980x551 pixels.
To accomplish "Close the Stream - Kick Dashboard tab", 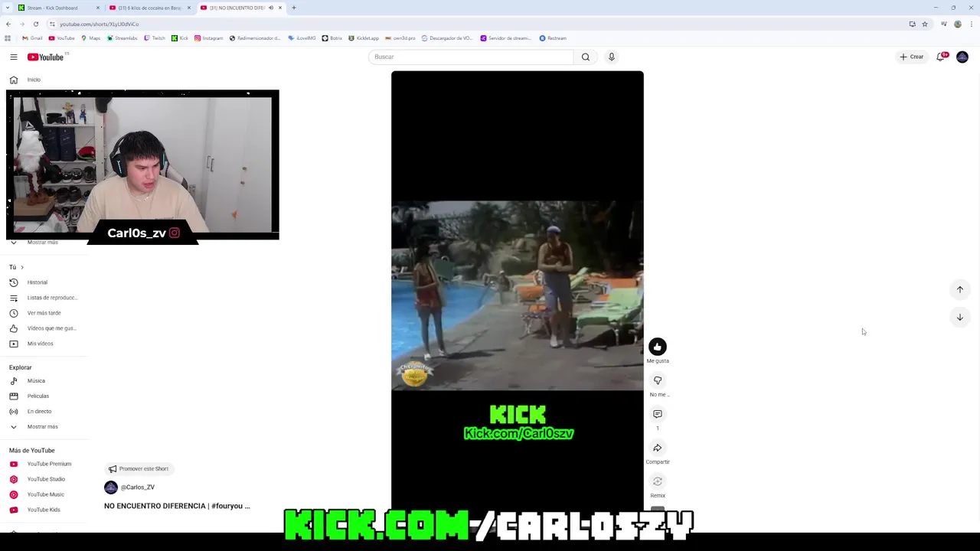I will coord(98,8).
